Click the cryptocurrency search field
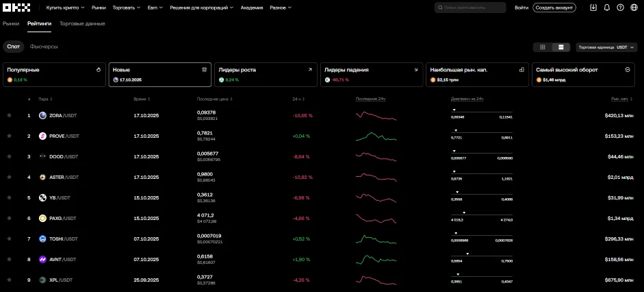The width and height of the screenshot is (644, 292). (x=470, y=8)
